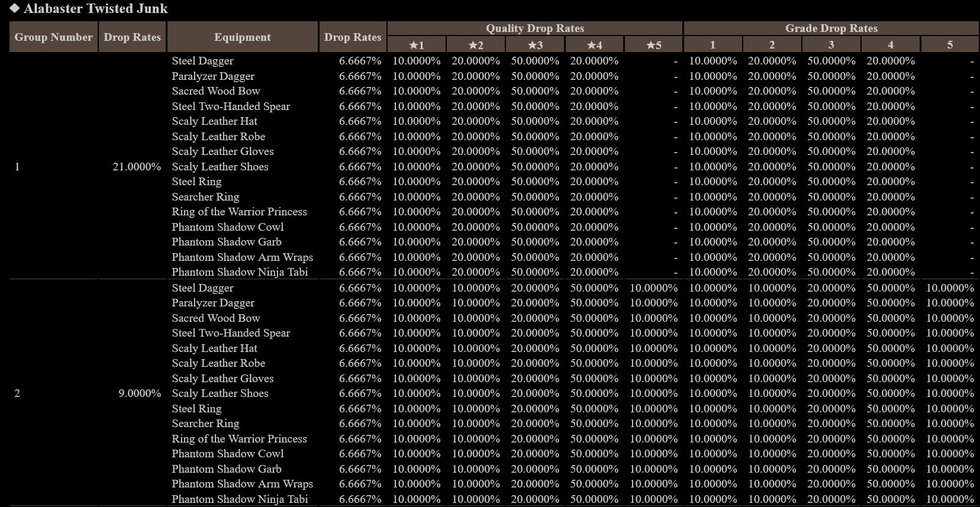Select the "Quality Drop Rates" header

pos(535,28)
